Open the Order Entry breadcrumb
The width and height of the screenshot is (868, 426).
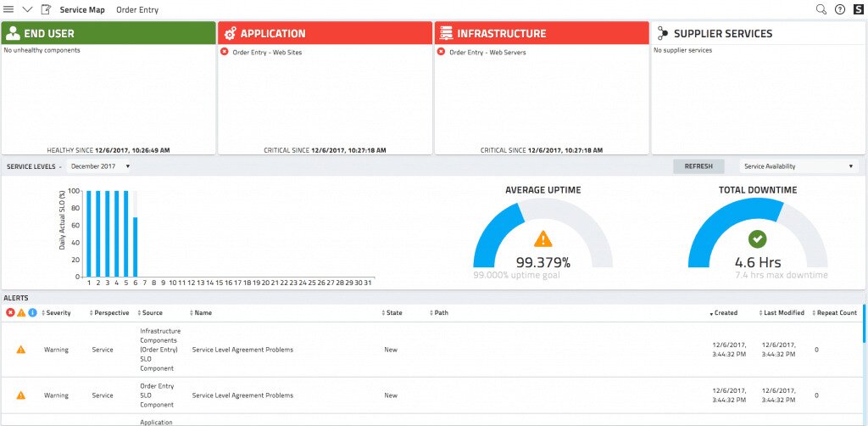137,10
